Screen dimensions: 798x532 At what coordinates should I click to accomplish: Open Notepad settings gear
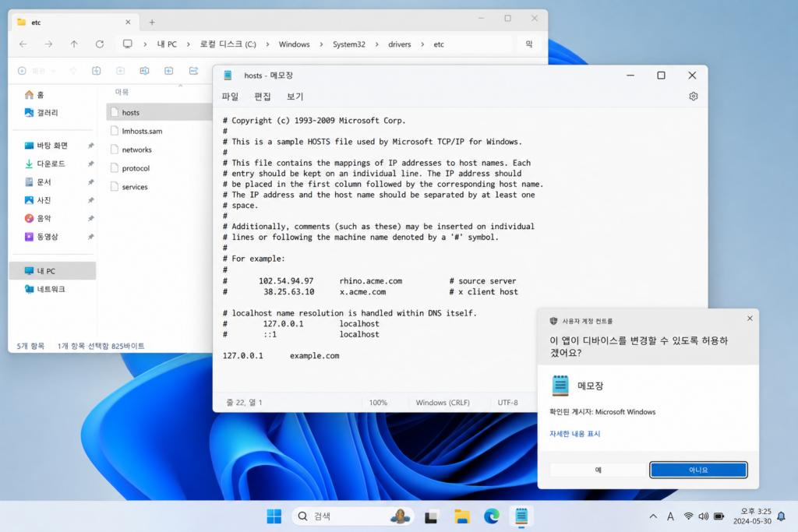[693, 96]
